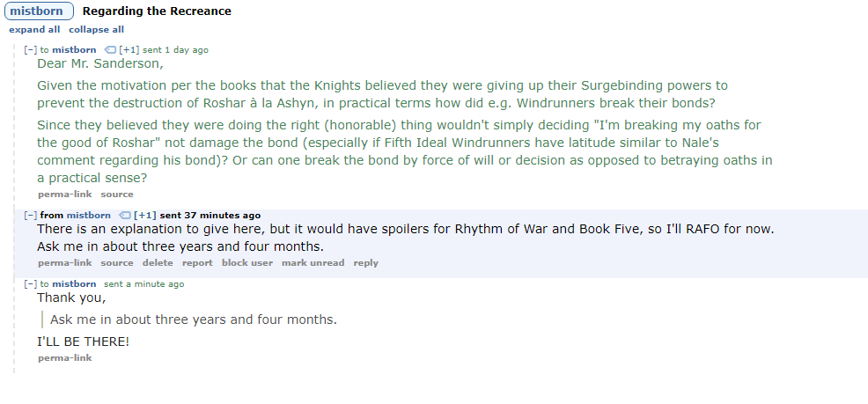This screenshot has width=868, height=404.
Task: Block user on mistborn's reply
Action: point(247,263)
